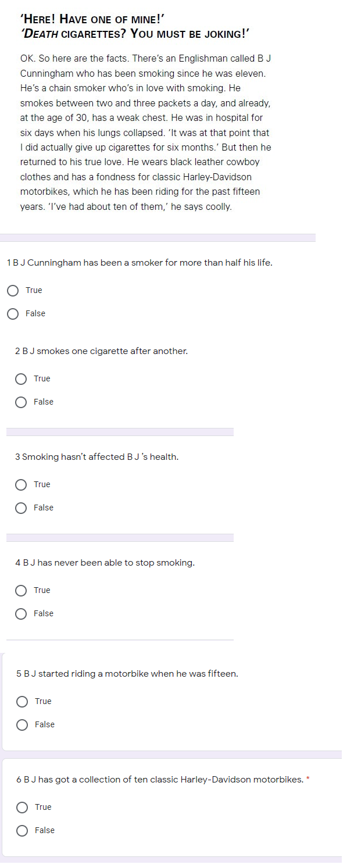
Task: Mark False for question 3 about BJ's health
Action: point(22,508)
